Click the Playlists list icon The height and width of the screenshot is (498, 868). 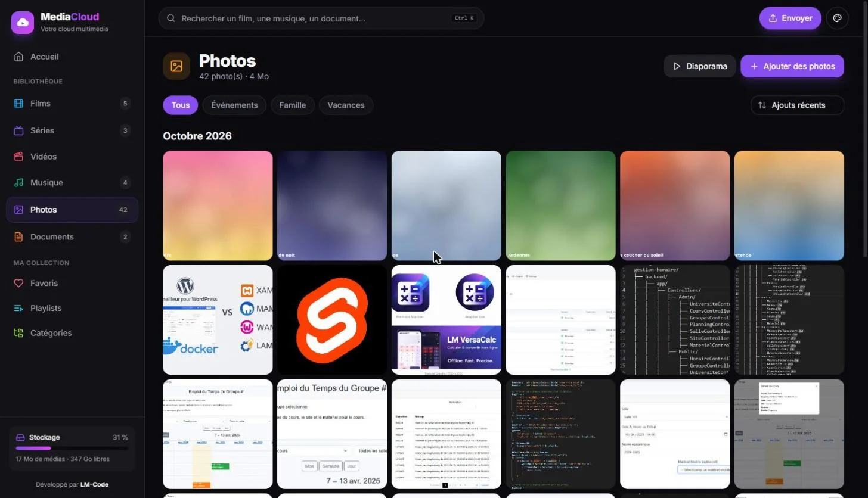click(x=19, y=309)
